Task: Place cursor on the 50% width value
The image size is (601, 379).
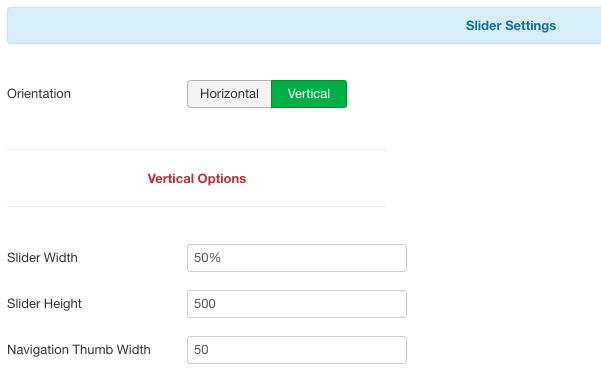Action: (x=207, y=258)
